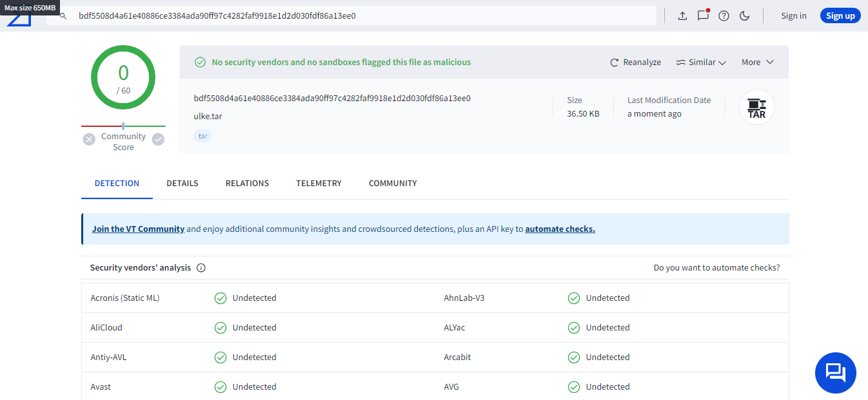Switch to the DETECTION tab
868x400 pixels.
[x=117, y=184]
